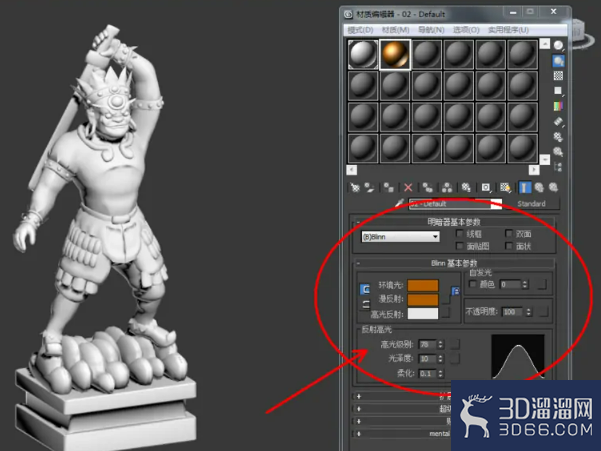This screenshot has width=601, height=451.
Task: Open the (B)Blinn shader dropdown
Action: (400, 237)
